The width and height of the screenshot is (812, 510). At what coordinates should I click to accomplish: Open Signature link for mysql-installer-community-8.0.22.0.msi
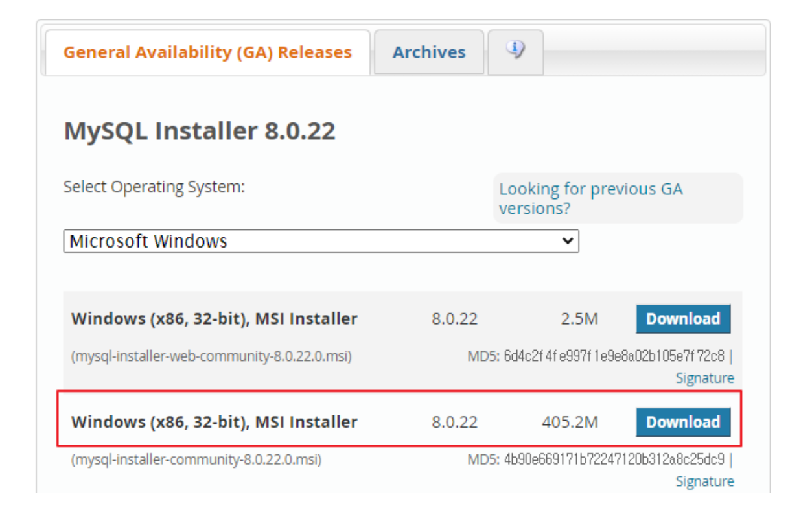point(704,481)
